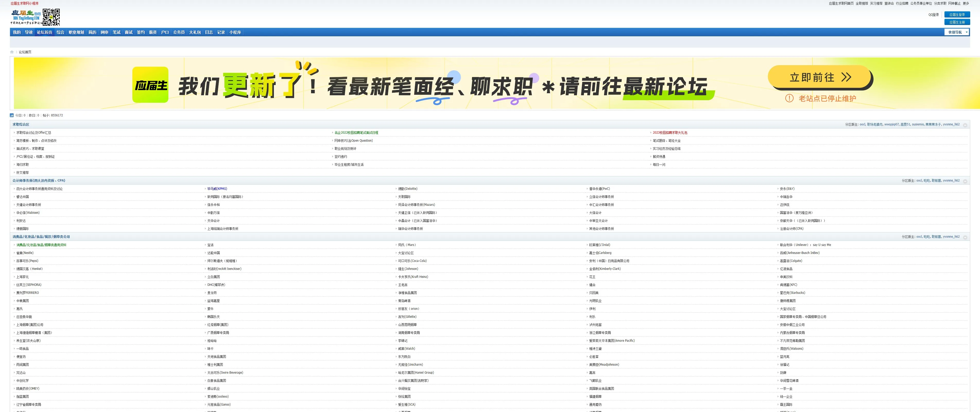
Task: Open 普华永道(PwC) forum
Action: pyautogui.click(x=600, y=189)
